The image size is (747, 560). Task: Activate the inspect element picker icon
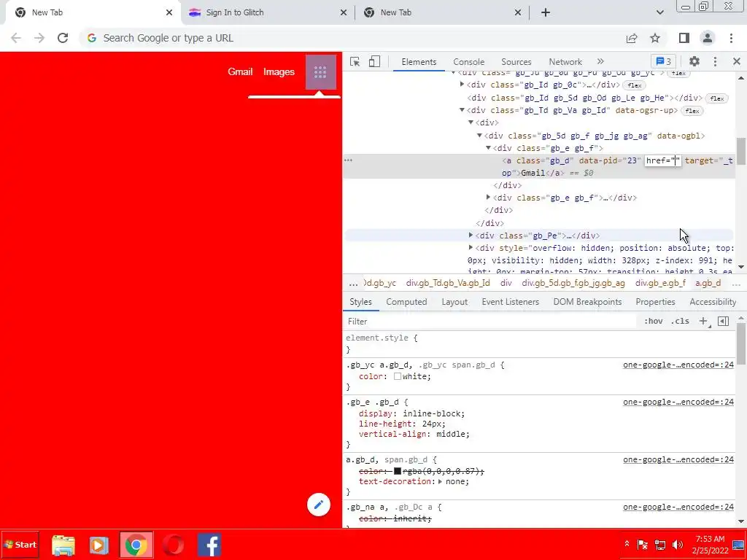coord(355,61)
